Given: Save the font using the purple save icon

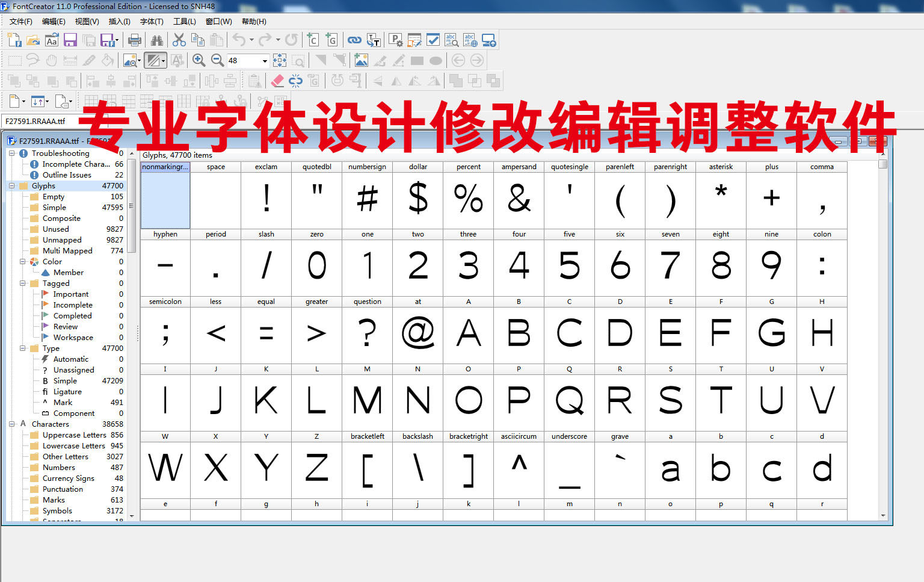Looking at the screenshot, I should click(x=70, y=40).
